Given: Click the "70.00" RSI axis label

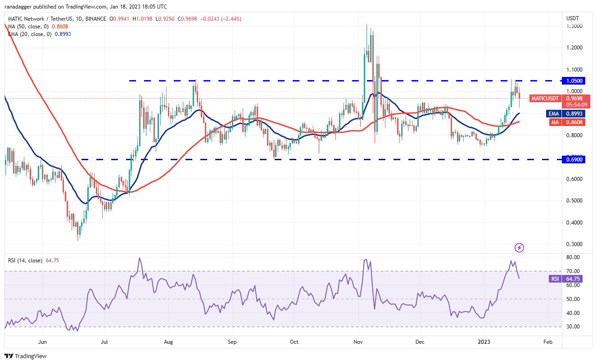Looking at the screenshot, I should coord(573,271).
